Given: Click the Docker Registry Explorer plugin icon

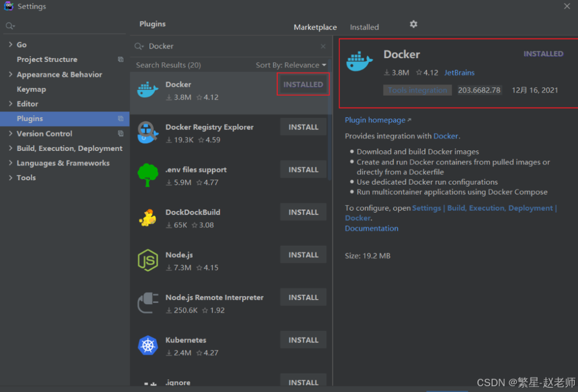Looking at the screenshot, I should (148, 133).
